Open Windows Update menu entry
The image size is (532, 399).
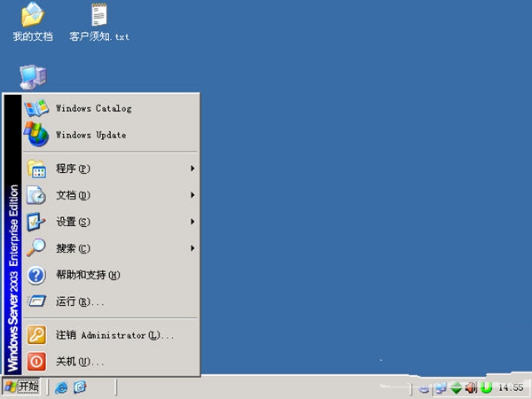[x=111, y=135]
